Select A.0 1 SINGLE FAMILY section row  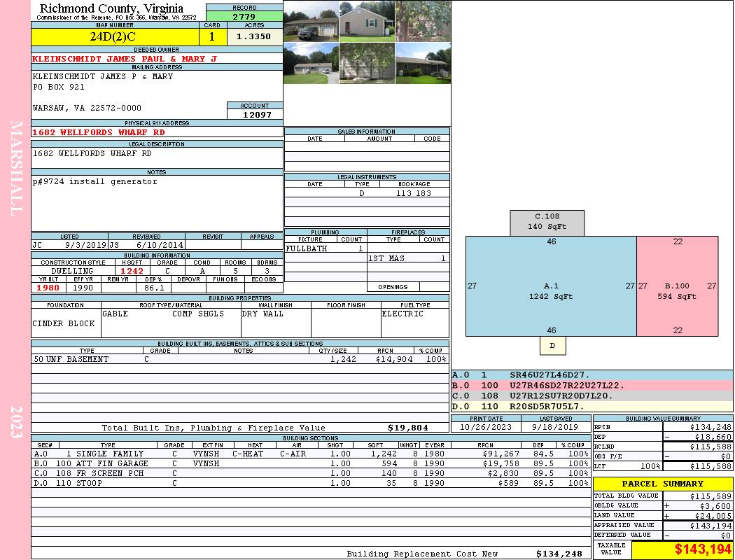(x=311, y=454)
